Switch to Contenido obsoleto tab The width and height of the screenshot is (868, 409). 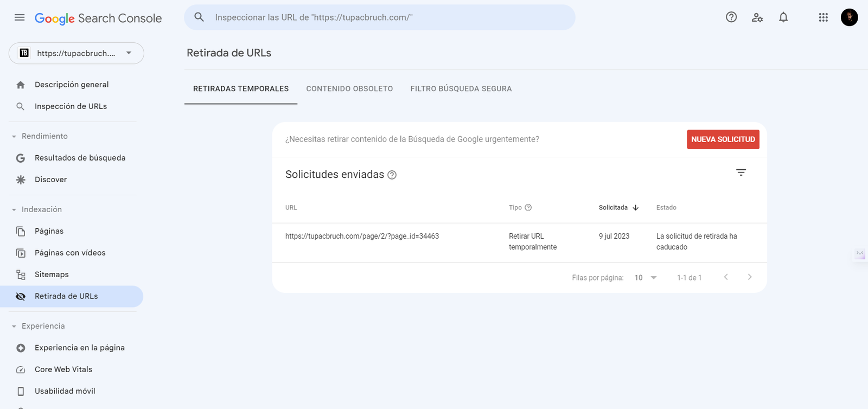click(x=349, y=88)
